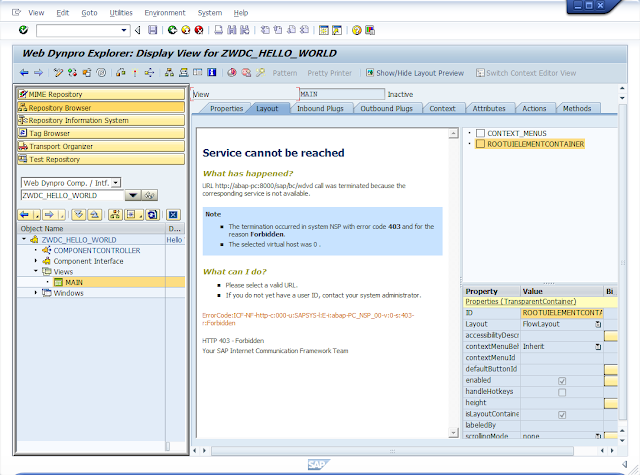Click the Display Object List hierarchy icon

tap(169, 73)
